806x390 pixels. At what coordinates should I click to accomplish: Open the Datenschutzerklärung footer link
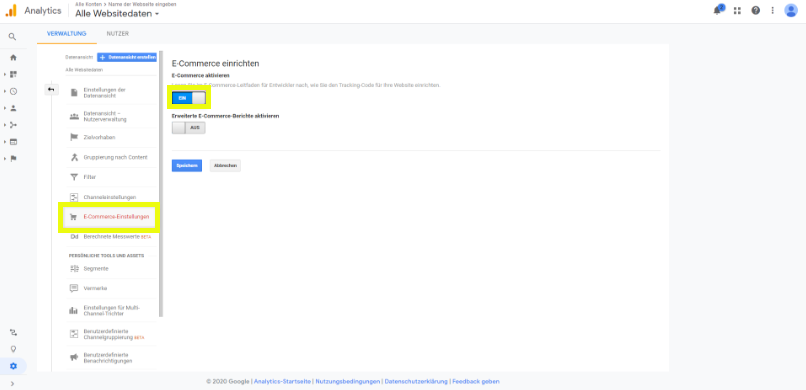pyautogui.click(x=415, y=381)
